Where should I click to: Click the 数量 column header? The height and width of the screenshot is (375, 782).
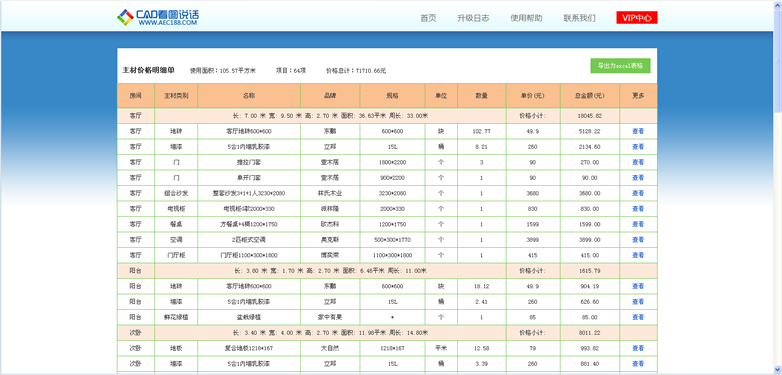coord(481,96)
